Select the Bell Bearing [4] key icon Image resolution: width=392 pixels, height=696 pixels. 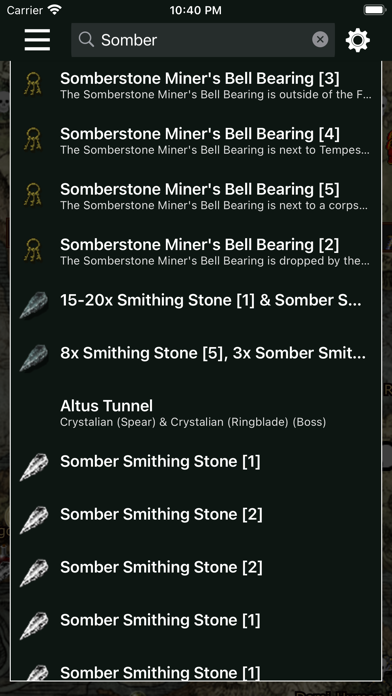[x=33, y=139]
